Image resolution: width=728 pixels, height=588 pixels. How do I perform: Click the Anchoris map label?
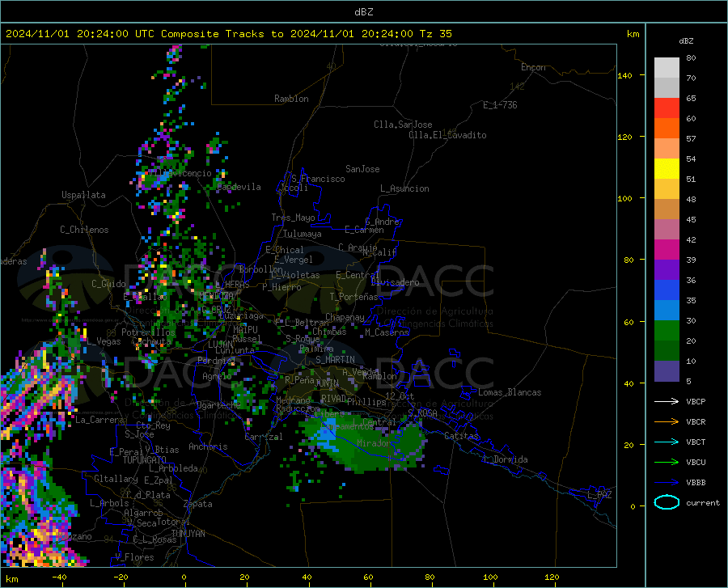coord(208,446)
